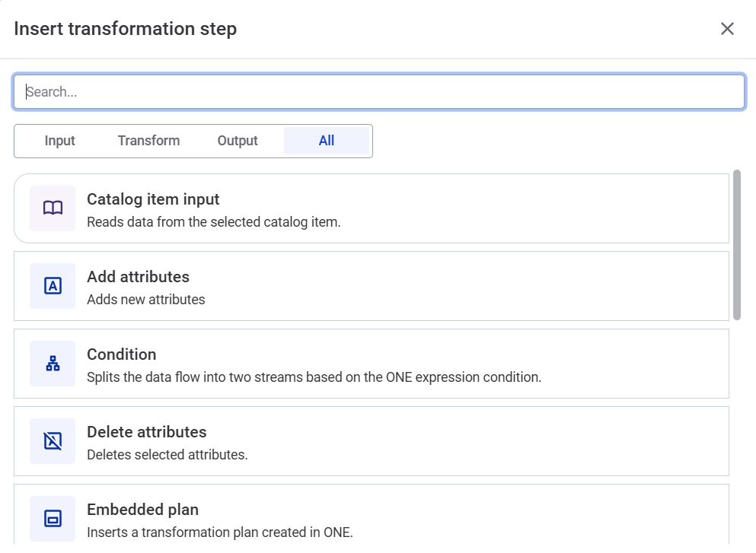Close the Insert transformation step dialog
This screenshot has height=553, width=756.
pyautogui.click(x=727, y=29)
